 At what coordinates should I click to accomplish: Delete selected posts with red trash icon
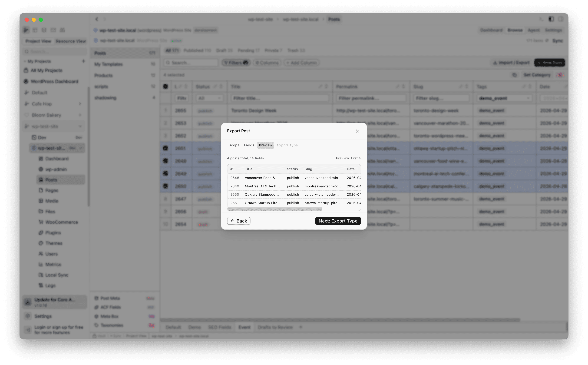pos(560,75)
